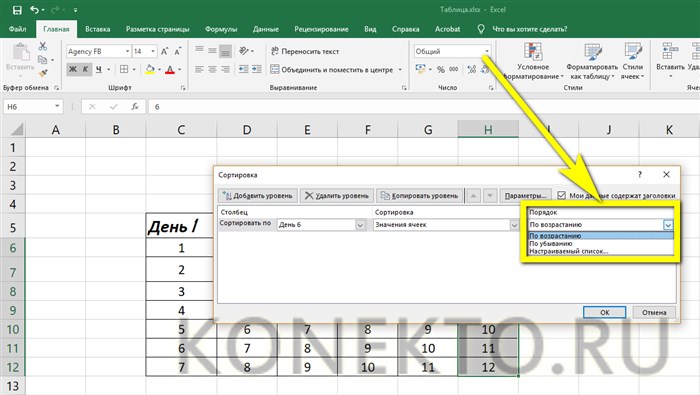
Task: Switch to Разметка страницы tab
Action: [x=157, y=29]
